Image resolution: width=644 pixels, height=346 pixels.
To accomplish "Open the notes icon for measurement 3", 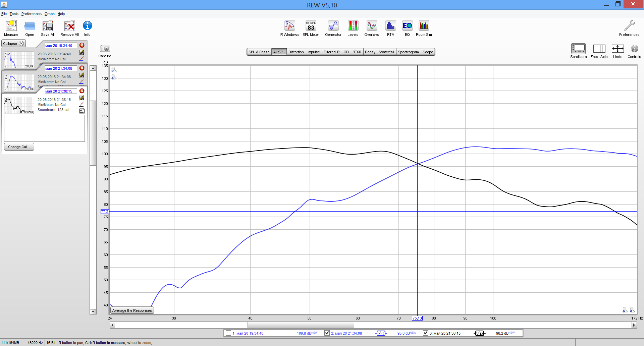I will tap(82, 111).
